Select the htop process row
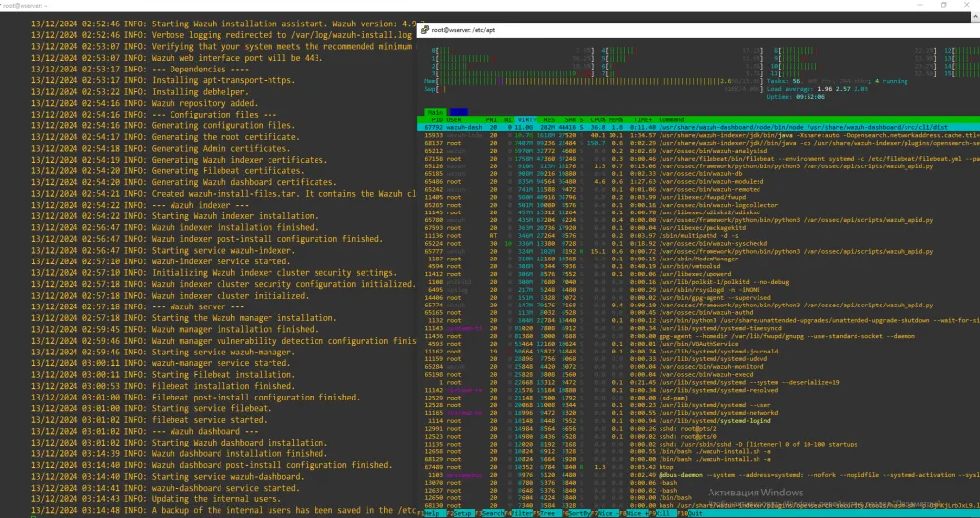The height and width of the screenshot is (518, 980). [x=699, y=467]
